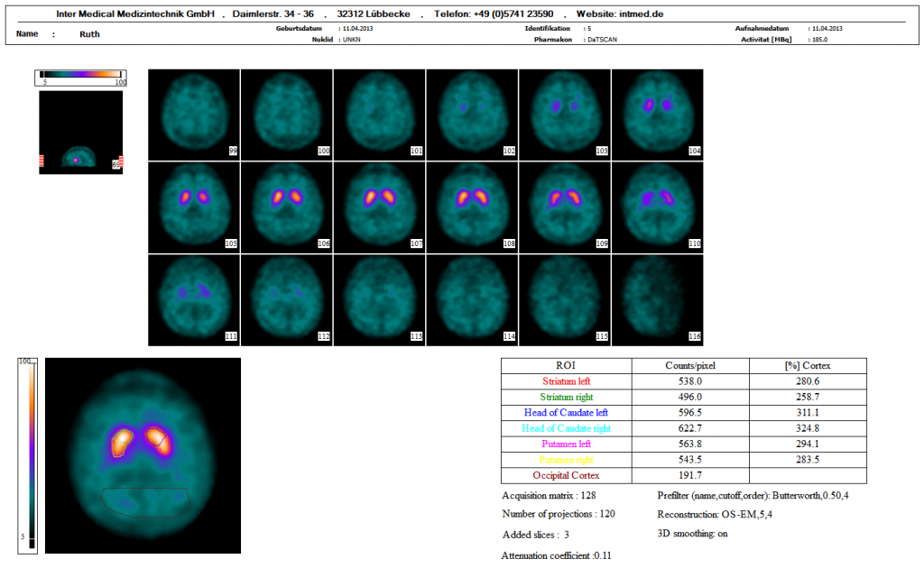Select the axial slice thumbnail numbered 106
The image size is (924, 568).
[x=286, y=206]
